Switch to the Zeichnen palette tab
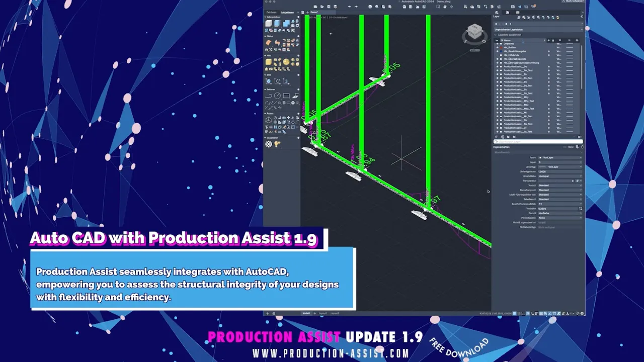The height and width of the screenshot is (362, 644). pos(271,12)
